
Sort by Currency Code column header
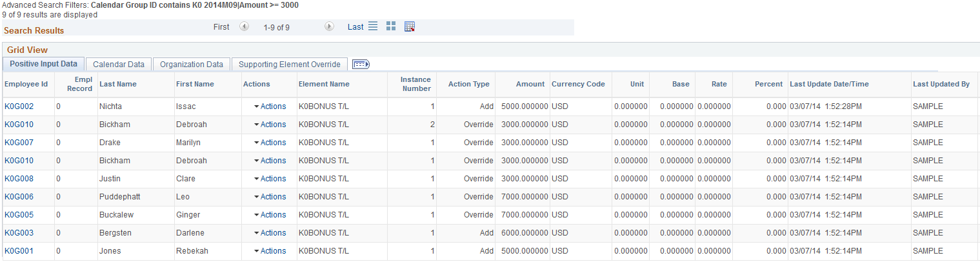click(578, 84)
